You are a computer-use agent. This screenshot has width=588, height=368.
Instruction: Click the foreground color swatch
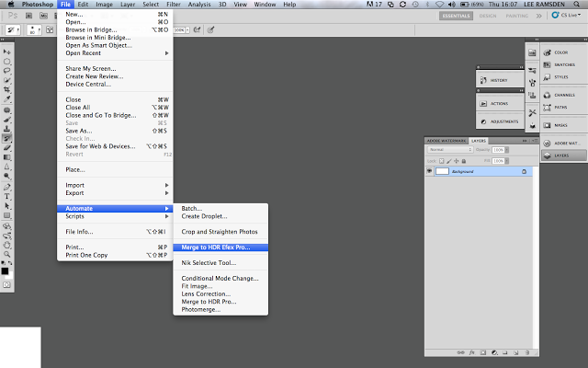pyautogui.click(x=5, y=271)
